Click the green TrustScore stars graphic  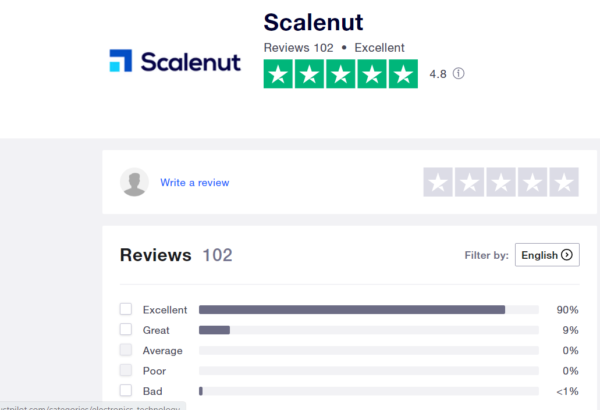pyautogui.click(x=341, y=74)
